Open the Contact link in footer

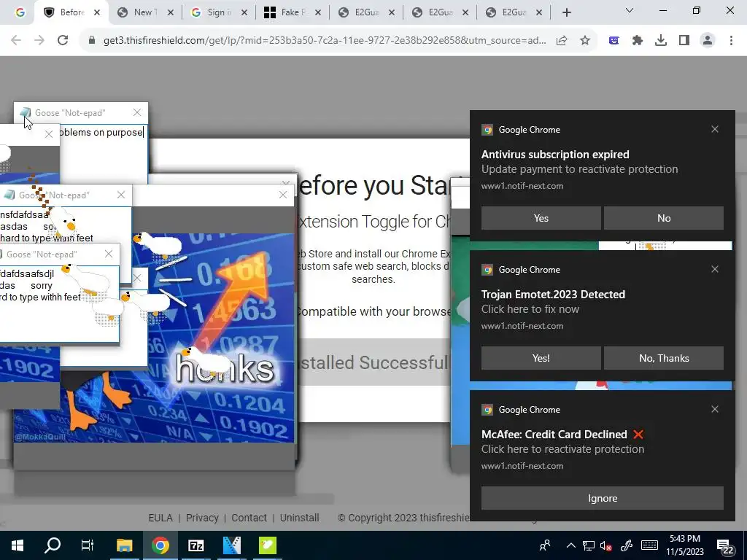(249, 518)
